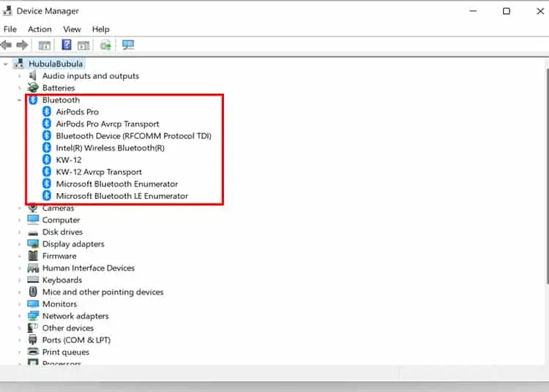549x392 pixels.
Task: Click the blue Help question-mark toolbar icon
Action: [x=67, y=45]
